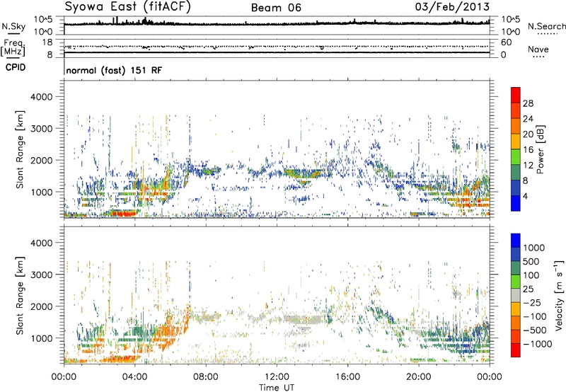
Task: Click the 'Time UT' axis title
Action: click(x=277, y=388)
